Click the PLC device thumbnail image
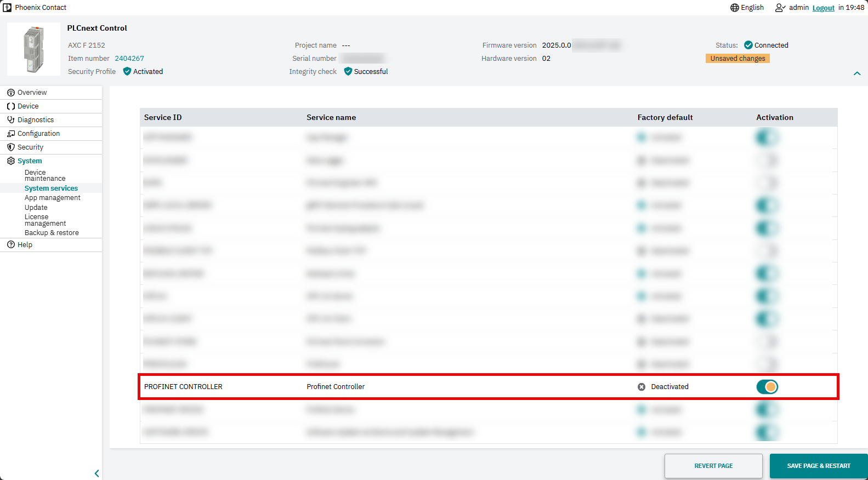868x480 pixels. pos(33,49)
